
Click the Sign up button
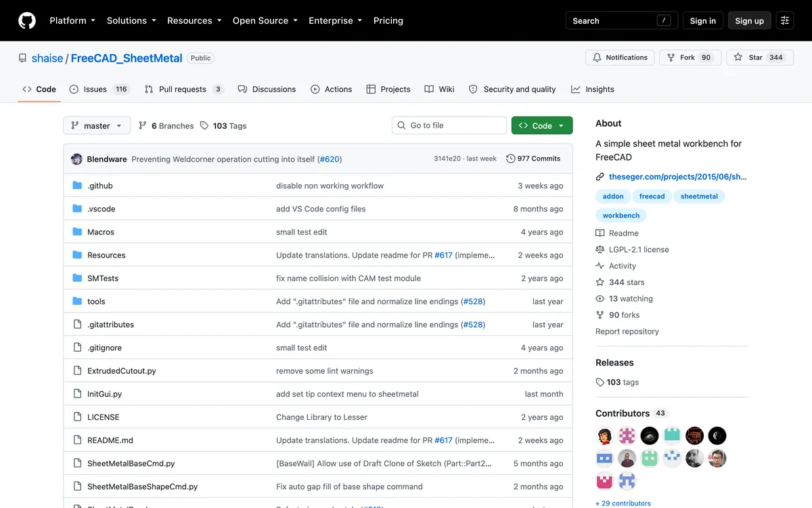coord(750,20)
